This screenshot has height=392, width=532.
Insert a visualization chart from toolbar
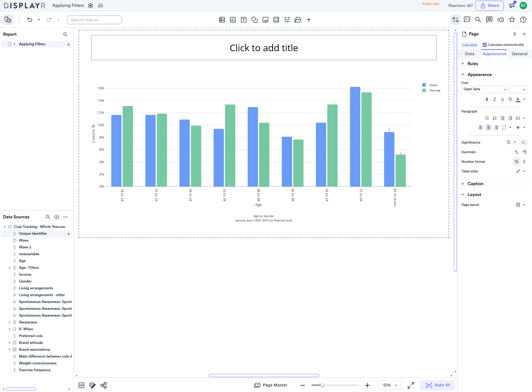coord(233,20)
